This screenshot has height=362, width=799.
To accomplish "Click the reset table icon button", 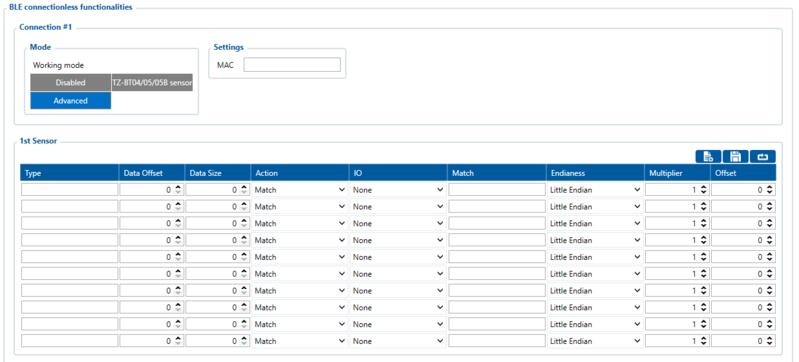I will click(x=763, y=157).
